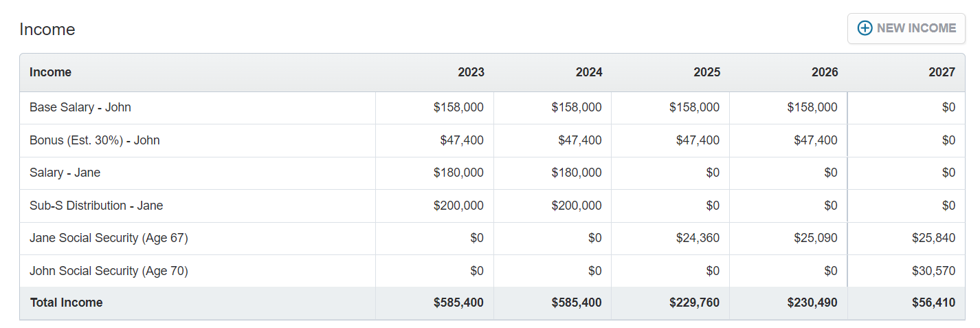Click the 2025 column header
This screenshot has height=328, width=980.
(x=706, y=72)
